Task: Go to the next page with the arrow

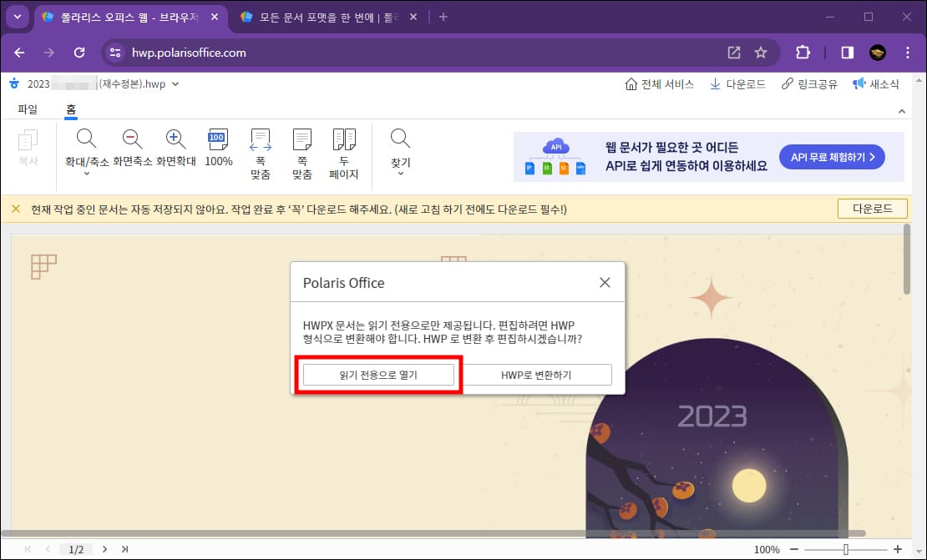Action: (104, 548)
